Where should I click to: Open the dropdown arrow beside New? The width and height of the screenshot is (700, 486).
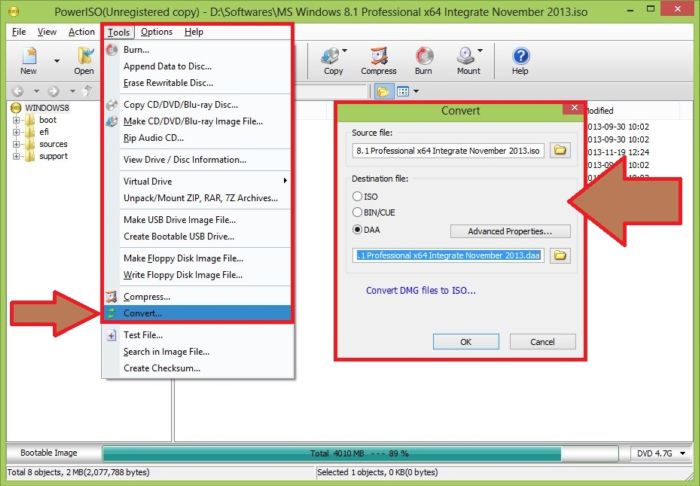pyautogui.click(x=57, y=61)
